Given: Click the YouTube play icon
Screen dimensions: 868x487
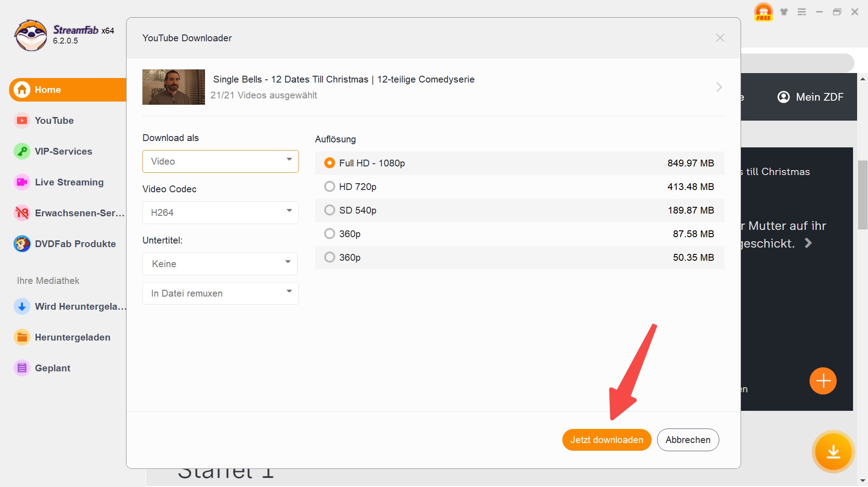Looking at the screenshot, I should [x=22, y=121].
